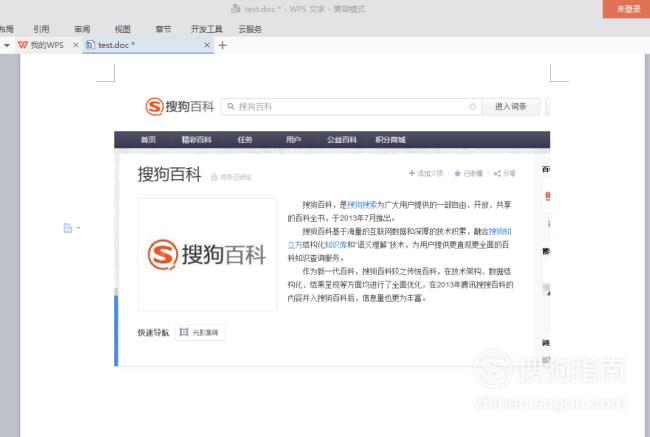The height and width of the screenshot is (437, 650).
Task: Close the test.doc tab
Action: coord(207,45)
